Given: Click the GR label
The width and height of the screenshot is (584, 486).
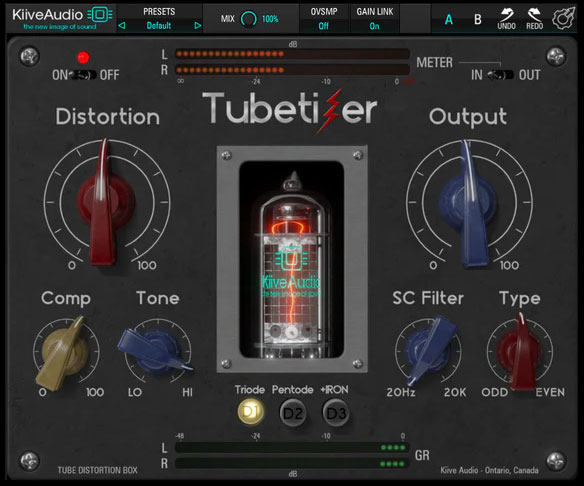Looking at the screenshot, I should (x=422, y=455).
